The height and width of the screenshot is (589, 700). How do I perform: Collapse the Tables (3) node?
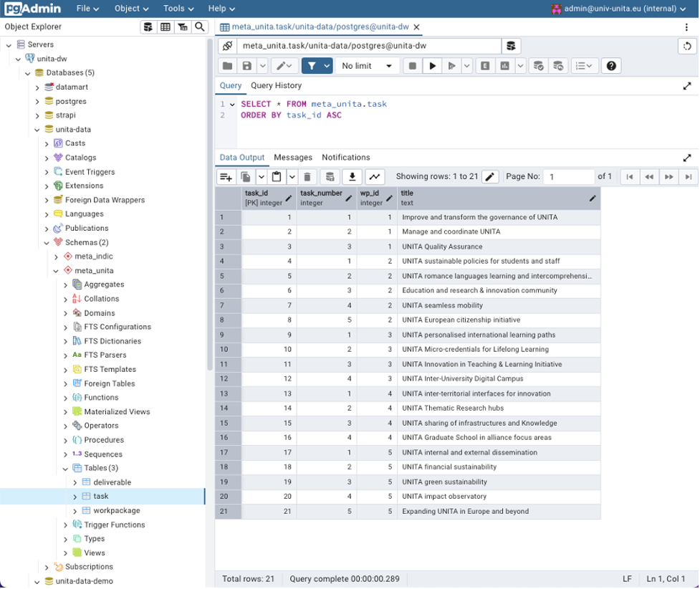coord(65,469)
